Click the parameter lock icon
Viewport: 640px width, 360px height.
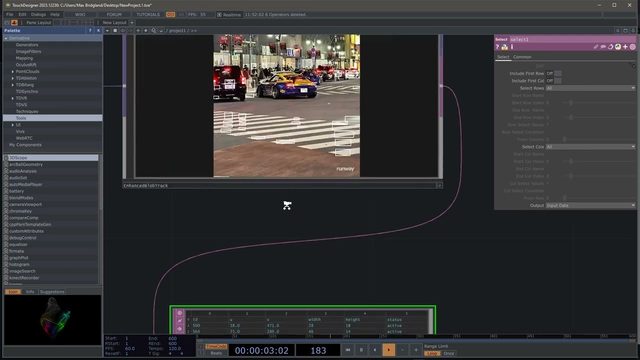(504, 47)
